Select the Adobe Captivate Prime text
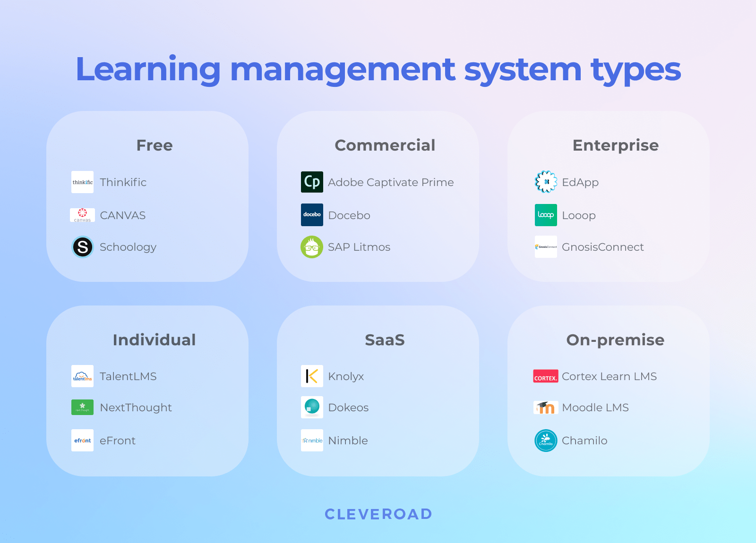 tap(391, 183)
